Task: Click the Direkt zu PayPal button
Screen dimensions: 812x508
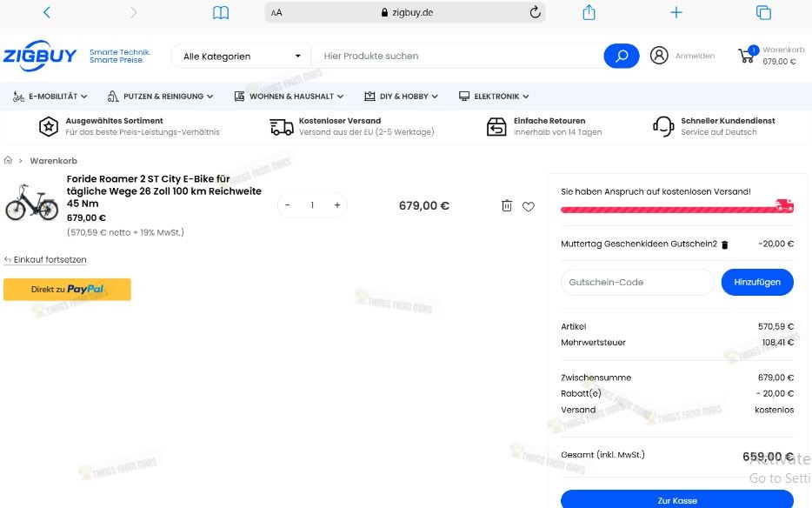Action: pyautogui.click(x=67, y=290)
